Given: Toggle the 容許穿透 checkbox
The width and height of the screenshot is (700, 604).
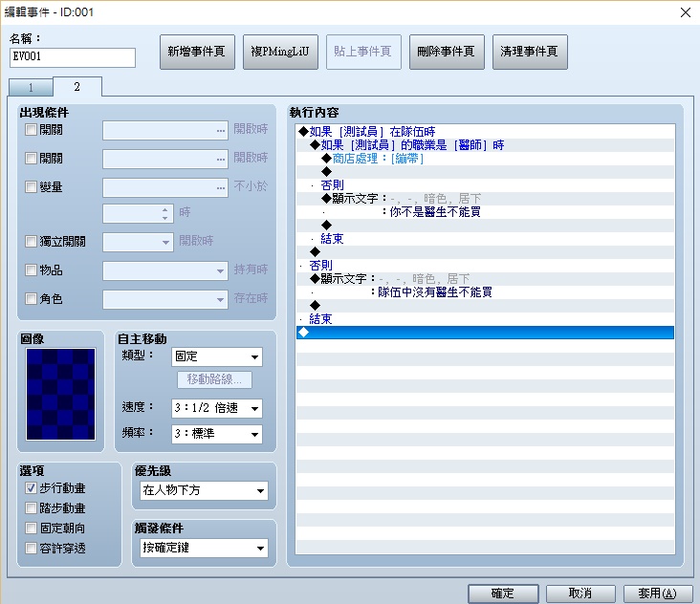Looking at the screenshot, I should pyautogui.click(x=31, y=548).
